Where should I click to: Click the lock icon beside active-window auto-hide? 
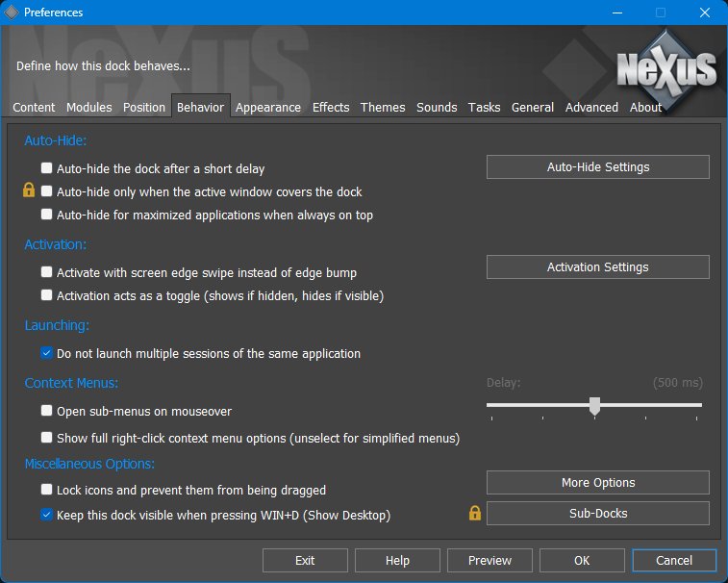29,190
